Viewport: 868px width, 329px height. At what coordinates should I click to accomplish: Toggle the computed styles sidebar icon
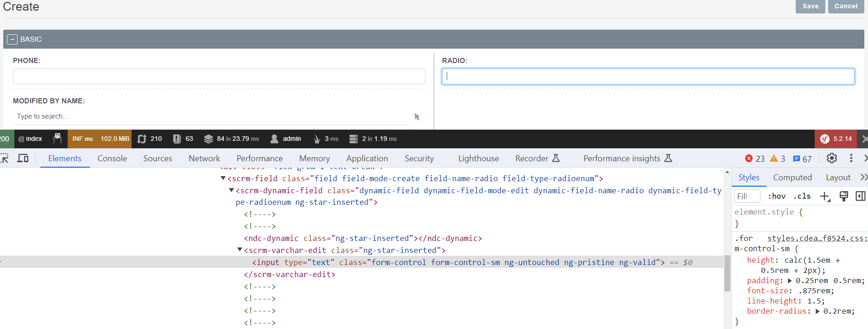pyautogui.click(x=861, y=196)
